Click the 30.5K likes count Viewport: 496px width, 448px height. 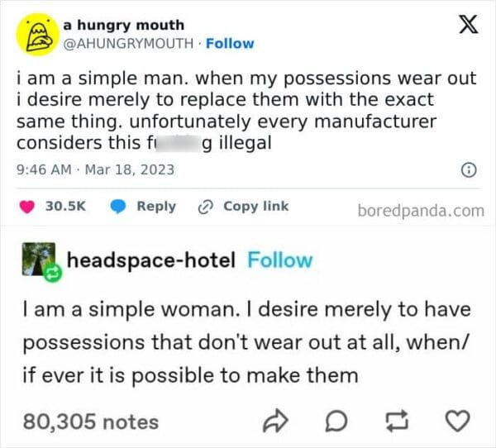[x=65, y=207]
